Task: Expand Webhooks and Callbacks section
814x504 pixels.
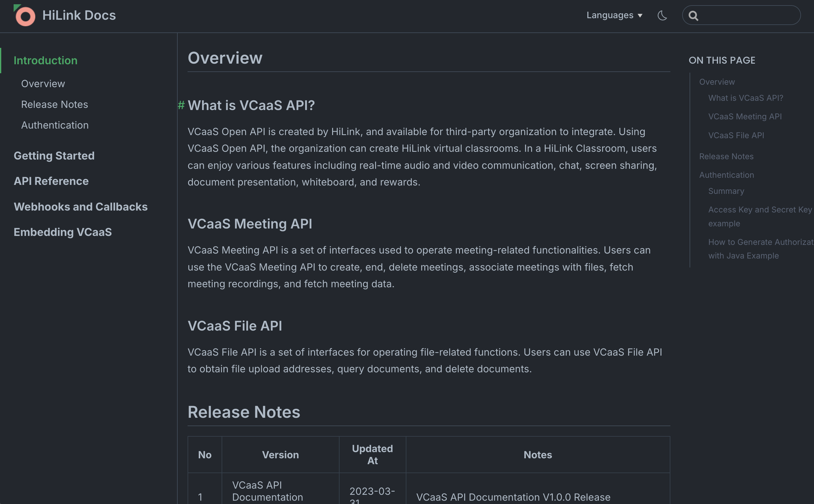Action: click(81, 207)
